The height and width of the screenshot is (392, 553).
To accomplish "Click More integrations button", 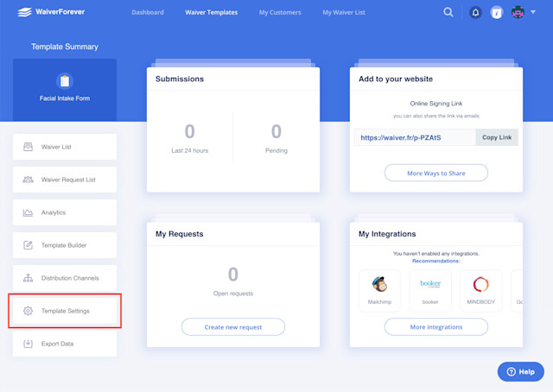I will [x=436, y=327].
